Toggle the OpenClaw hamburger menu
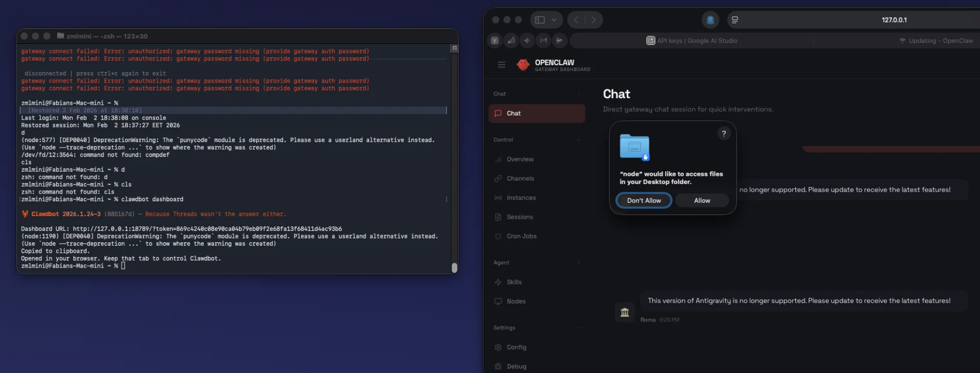The height and width of the screenshot is (373, 980). click(x=501, y=65)
